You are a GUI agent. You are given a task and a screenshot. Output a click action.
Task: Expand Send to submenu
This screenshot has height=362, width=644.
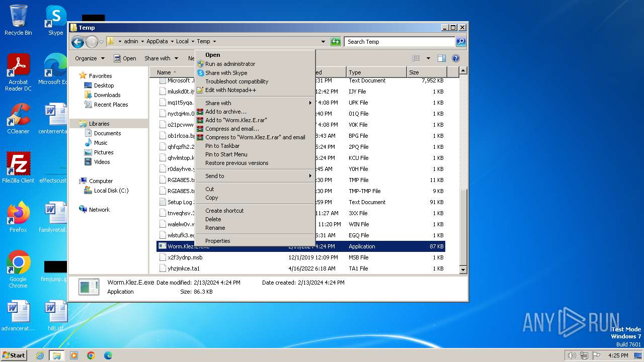pos(255,176)
